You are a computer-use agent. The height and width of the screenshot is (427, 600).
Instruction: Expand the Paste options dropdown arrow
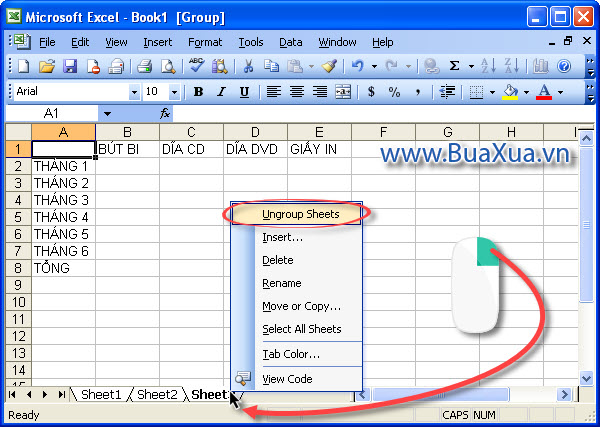click(311, 67)
